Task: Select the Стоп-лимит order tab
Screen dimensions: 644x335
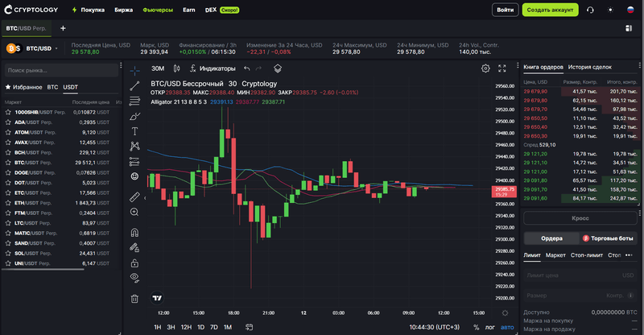Action: click(x=587, y=255)
